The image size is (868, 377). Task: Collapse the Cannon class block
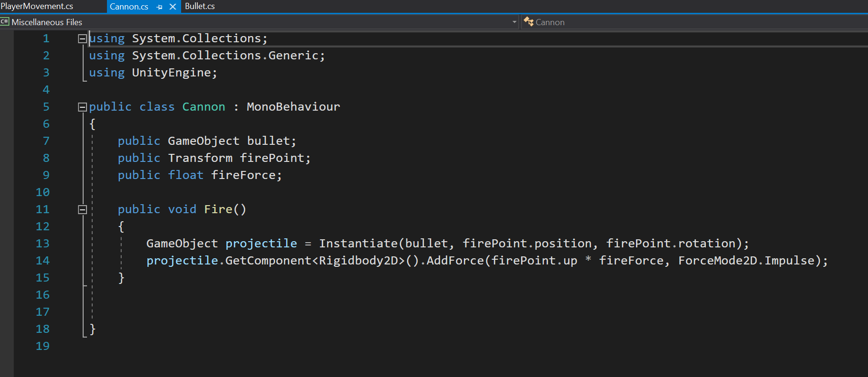82,107
